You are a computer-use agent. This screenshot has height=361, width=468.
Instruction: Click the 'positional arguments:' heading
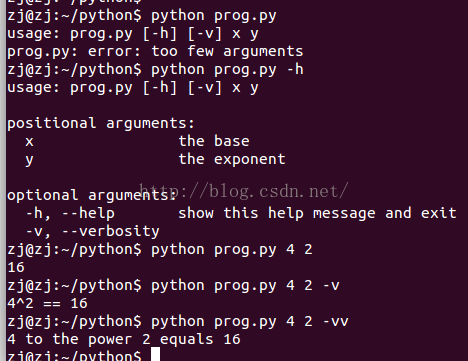[101, 124]
